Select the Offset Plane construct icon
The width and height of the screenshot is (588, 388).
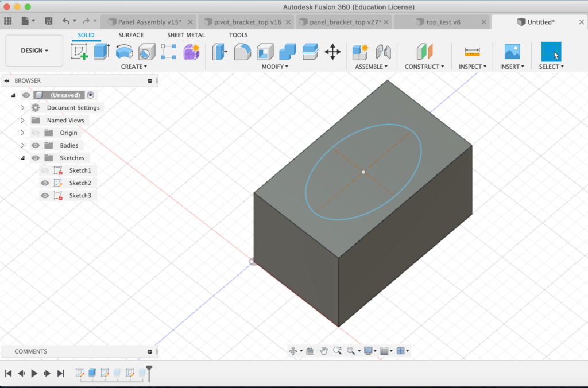424,52
